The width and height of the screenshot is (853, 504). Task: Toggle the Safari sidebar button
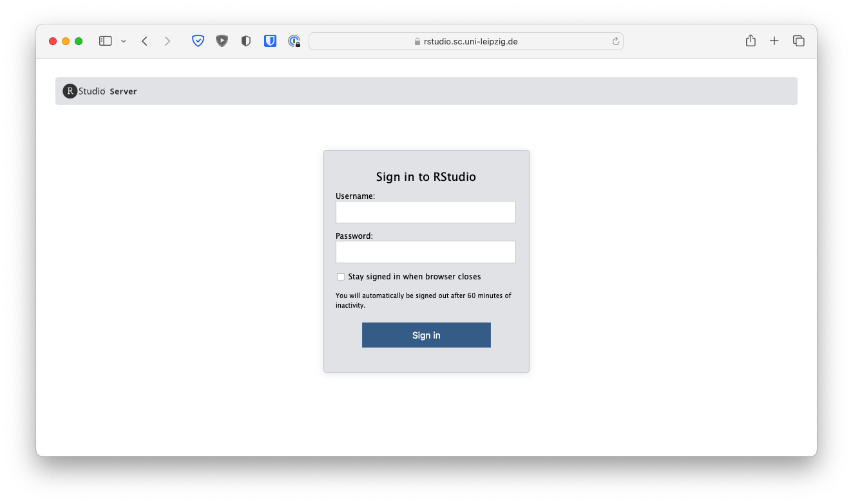(x=105, y=41)
